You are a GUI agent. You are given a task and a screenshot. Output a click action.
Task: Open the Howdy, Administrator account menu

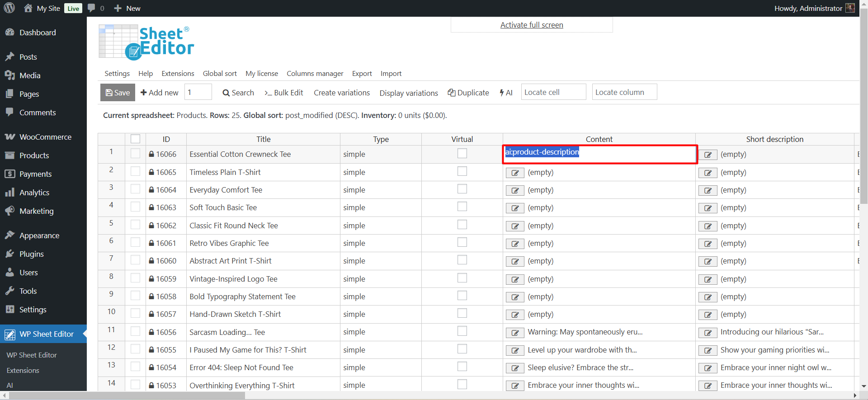point(814,8)
